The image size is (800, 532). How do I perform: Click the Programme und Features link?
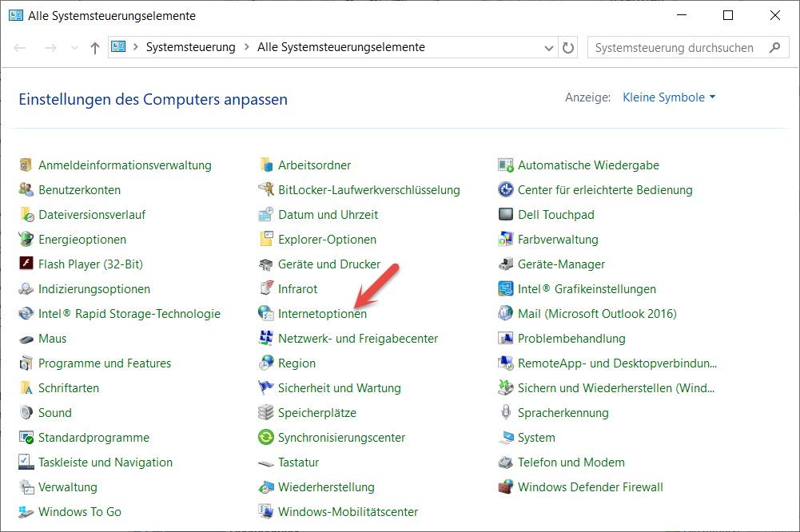[105, 363]
